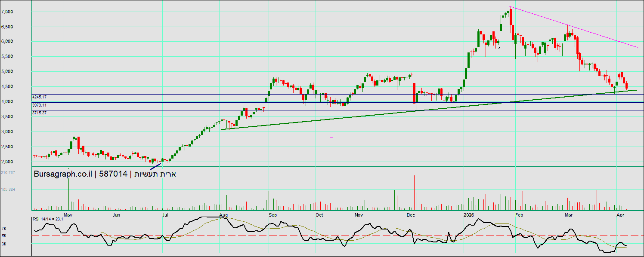Click the short blue line segment near July
Image resolution: width=644 pixels, height=257 pixels.
(155, 166)
